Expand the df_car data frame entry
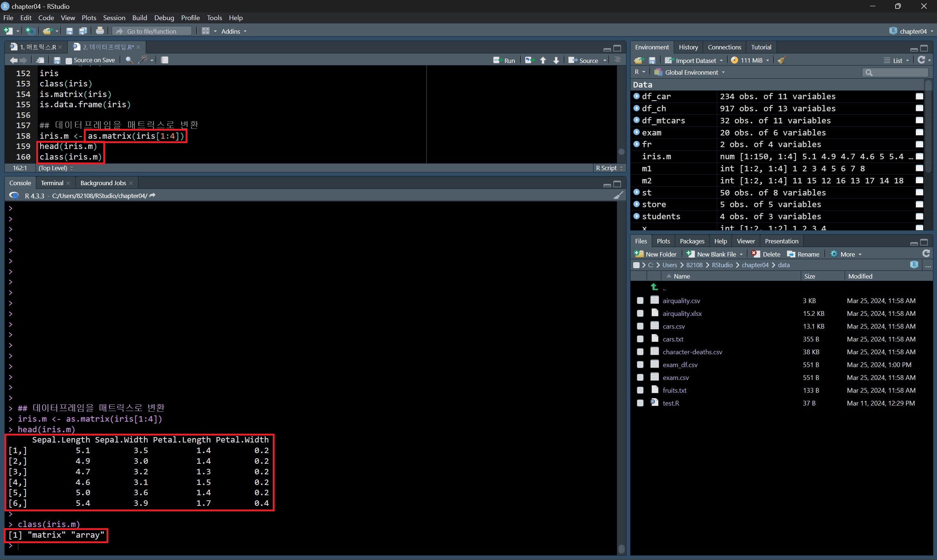This screenshot has height=560, width=937. pos(636,96)
